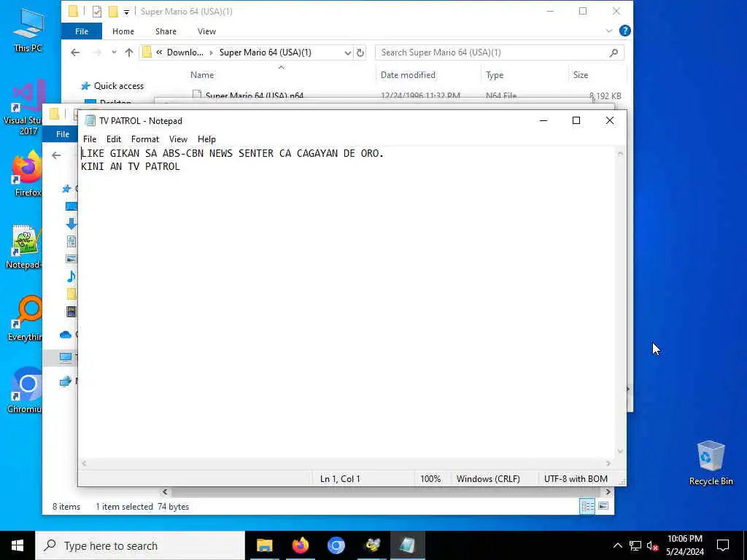Switch to Details view in second Explorer window
747x560 pixels.
587,506
